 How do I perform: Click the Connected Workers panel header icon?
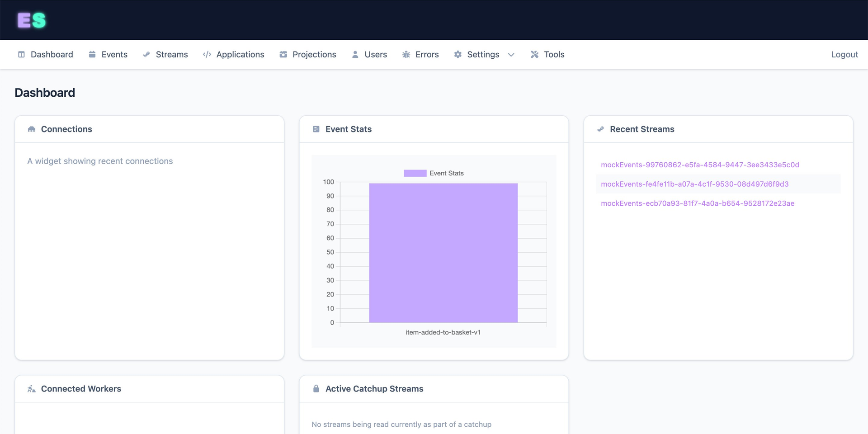(x=32, y=389)
